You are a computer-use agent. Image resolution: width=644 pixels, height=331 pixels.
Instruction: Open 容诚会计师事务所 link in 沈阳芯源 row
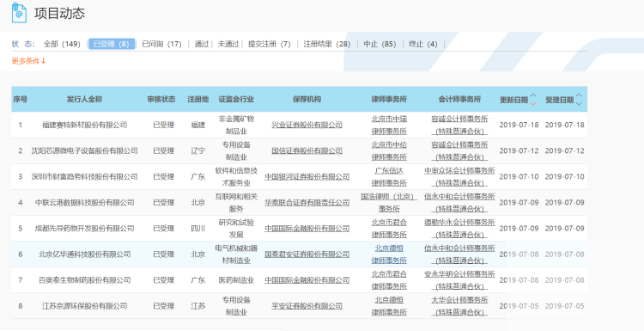point(459,151)
